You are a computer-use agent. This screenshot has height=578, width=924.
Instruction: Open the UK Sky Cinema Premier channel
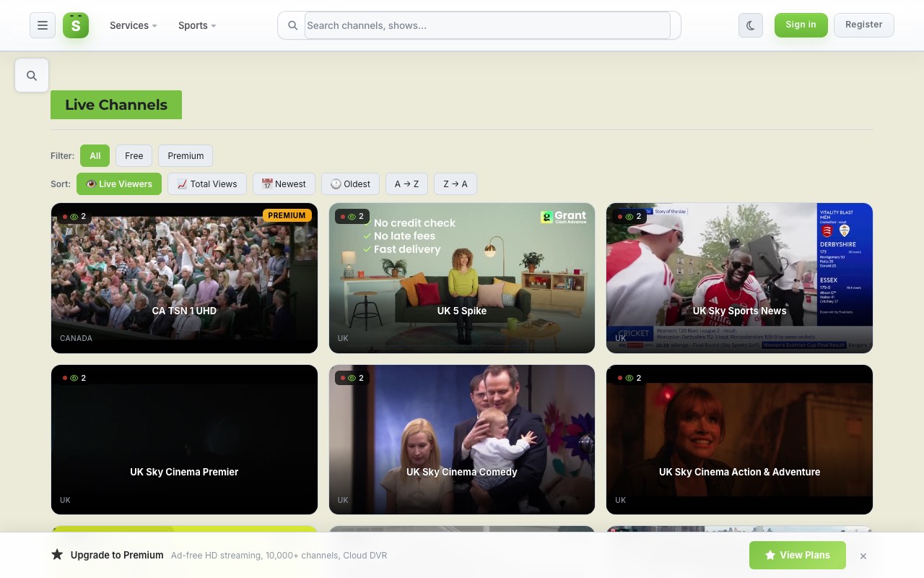click(x=184, y=439)
